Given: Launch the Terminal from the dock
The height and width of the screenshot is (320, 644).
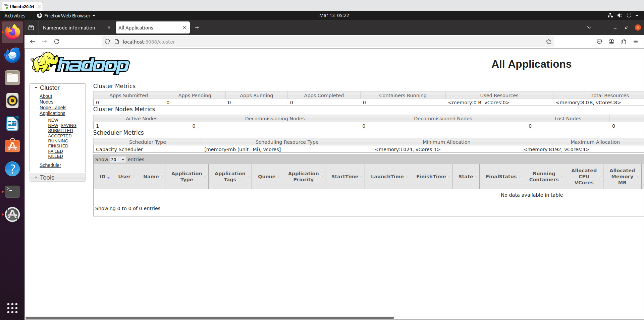Looking at the screenshot, I should 12,192.
